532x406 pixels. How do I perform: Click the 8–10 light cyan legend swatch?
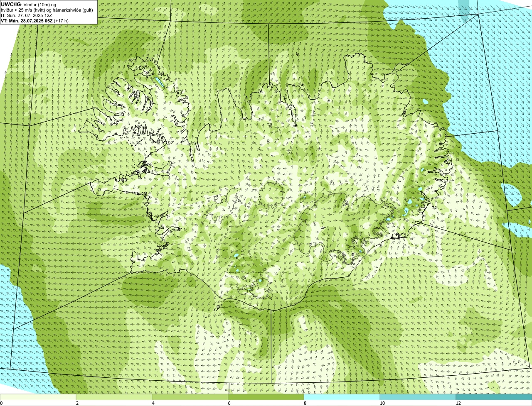(x=342, y=397)
